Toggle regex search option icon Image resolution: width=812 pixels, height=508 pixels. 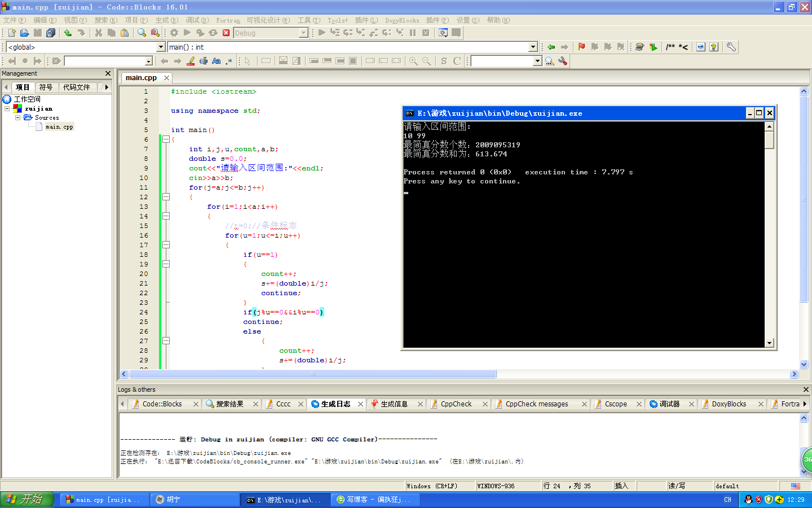(x=229, y=61)
